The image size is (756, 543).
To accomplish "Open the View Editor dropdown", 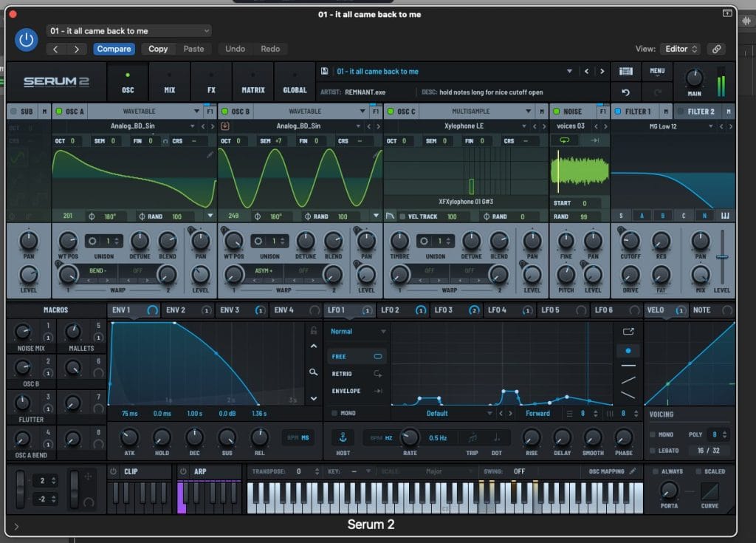I will pos(680,49).
